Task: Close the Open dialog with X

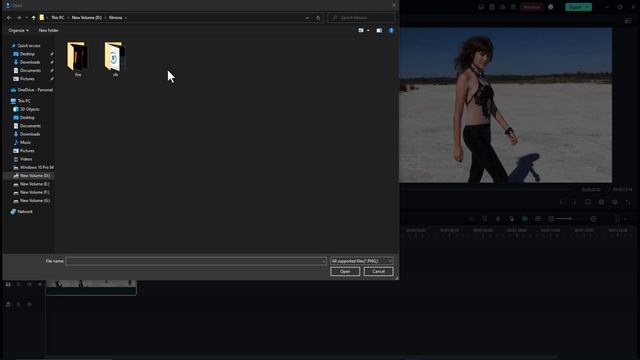Action: 394,5
